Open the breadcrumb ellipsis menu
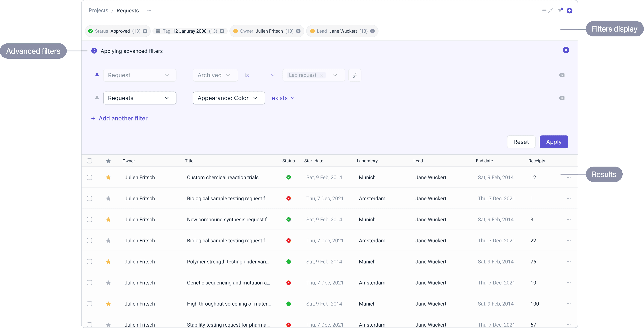This screenshot has width=644, height=328. click(149, 11)
